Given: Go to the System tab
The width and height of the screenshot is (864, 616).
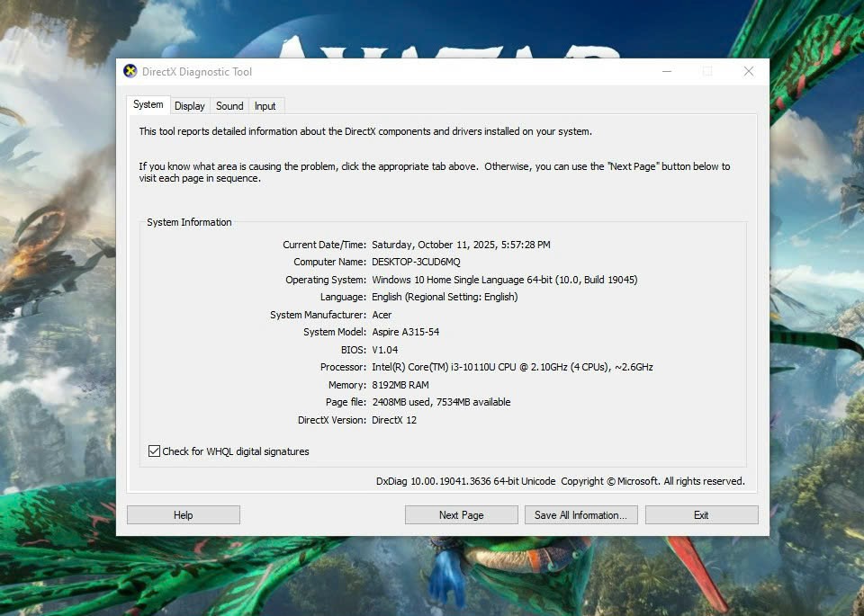Looking at the screenshot, I should click(x=148, y=105).
